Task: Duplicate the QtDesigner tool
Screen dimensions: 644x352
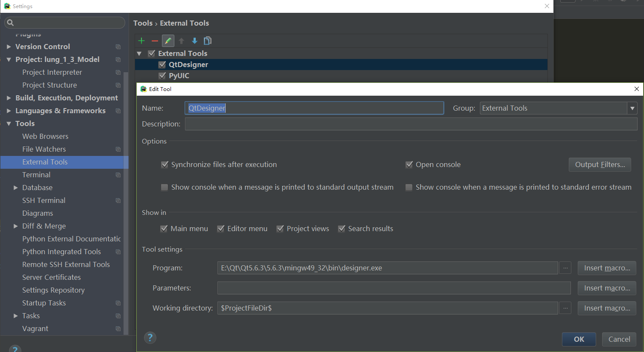Action: point(208,41)
